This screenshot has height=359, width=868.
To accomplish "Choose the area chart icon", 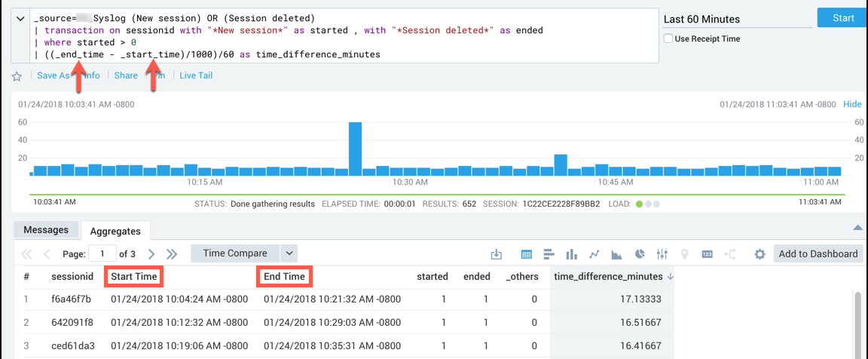I will (617, 254).
